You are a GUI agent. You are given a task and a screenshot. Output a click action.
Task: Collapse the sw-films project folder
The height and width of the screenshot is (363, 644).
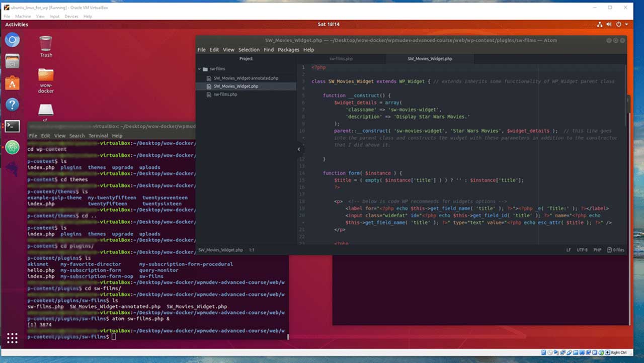[199, 69]
